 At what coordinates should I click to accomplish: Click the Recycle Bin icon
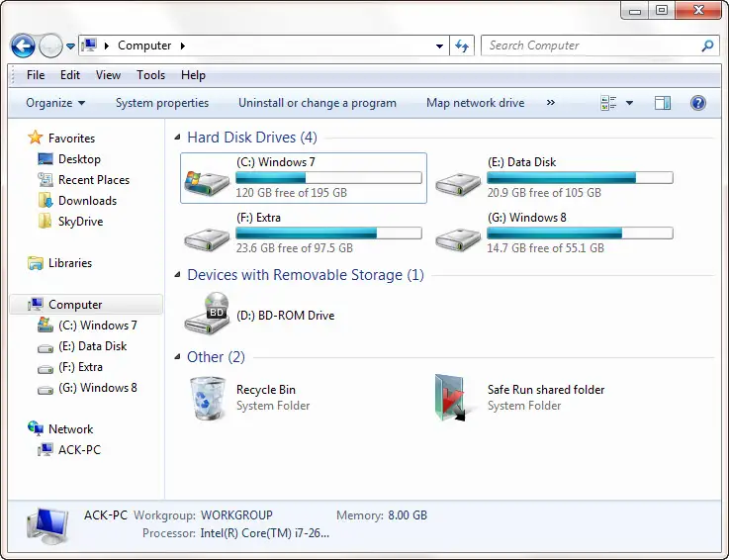(x=208, y=399)
